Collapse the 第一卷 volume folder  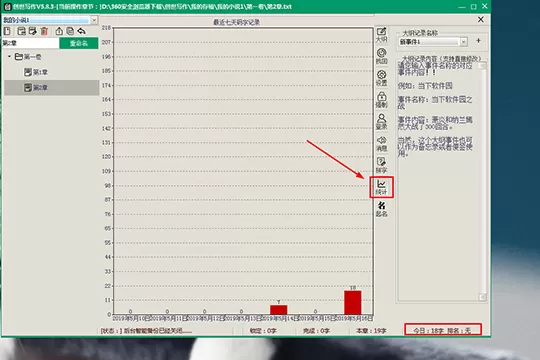tap(10, 56)
